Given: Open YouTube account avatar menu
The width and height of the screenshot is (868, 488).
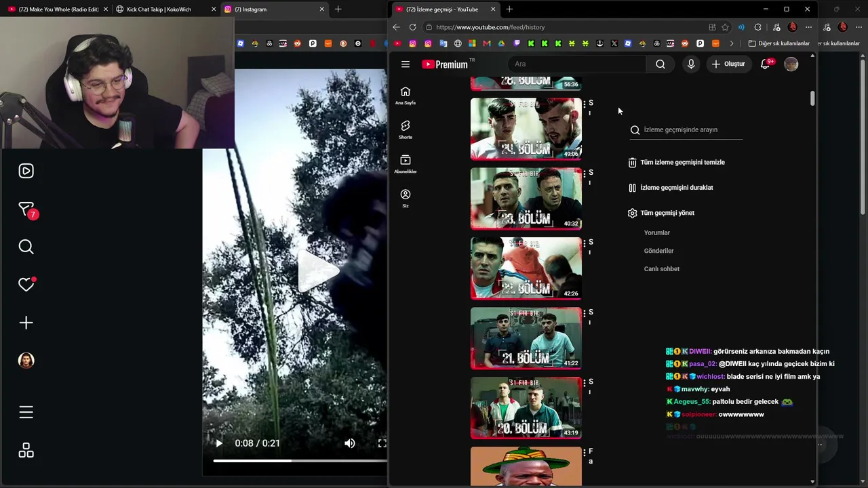Looking at the screenshot, I should (791, 64).
